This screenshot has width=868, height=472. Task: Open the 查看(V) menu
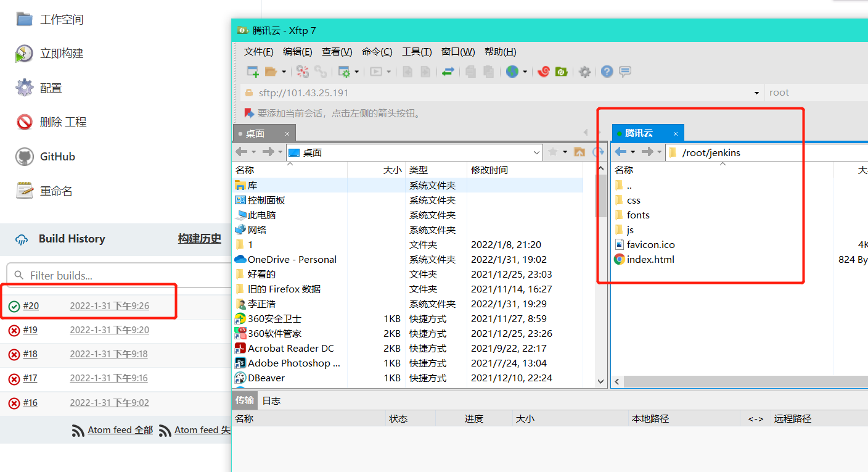[x=337, y=52]
